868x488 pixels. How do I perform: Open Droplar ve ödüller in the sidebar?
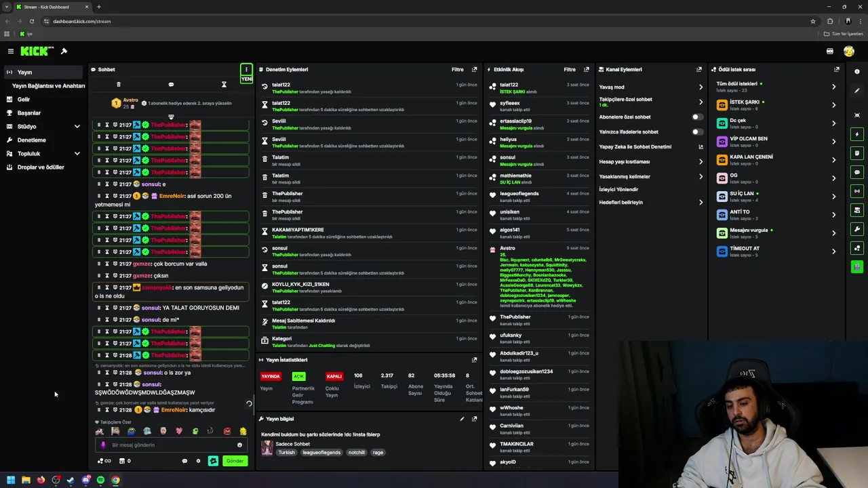pos(44,167)
